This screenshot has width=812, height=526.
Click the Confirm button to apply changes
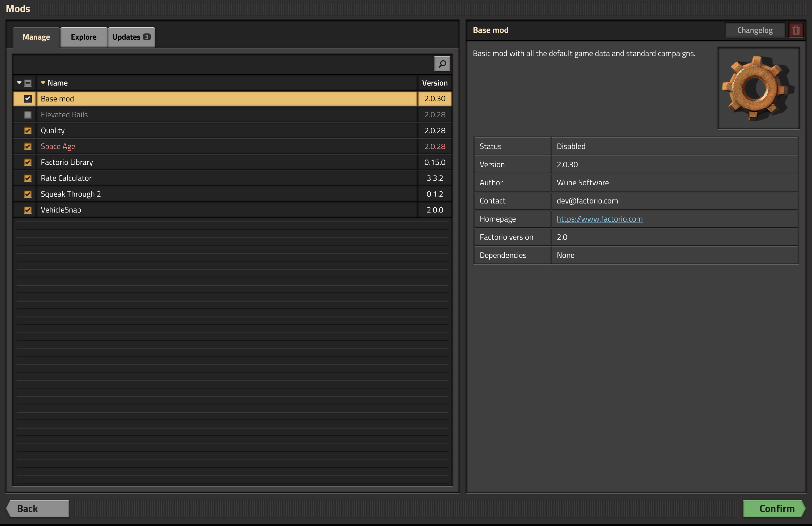click(x=775, y=508)
